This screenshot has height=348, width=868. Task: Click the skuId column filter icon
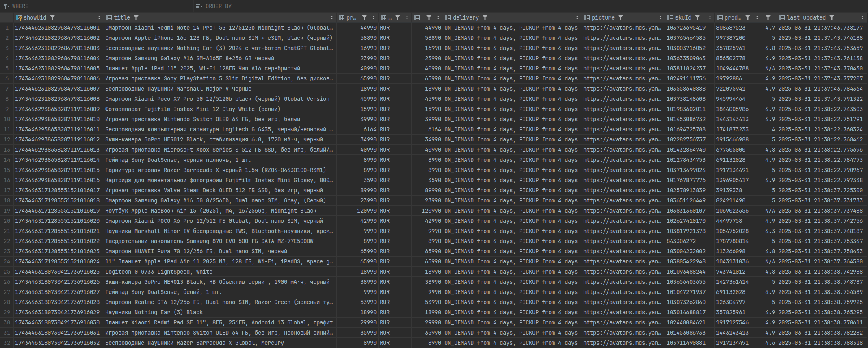(x=697, y=17)
